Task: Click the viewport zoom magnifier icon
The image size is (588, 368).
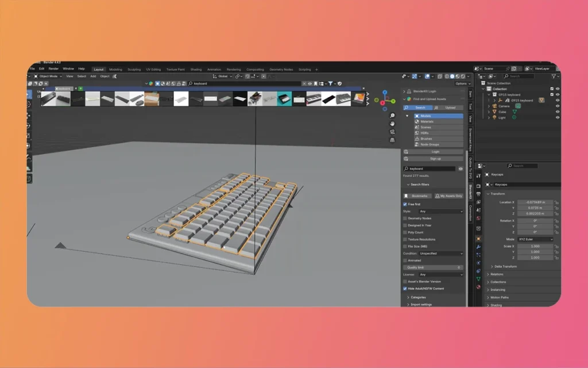Action: click(x=392, y=116)
